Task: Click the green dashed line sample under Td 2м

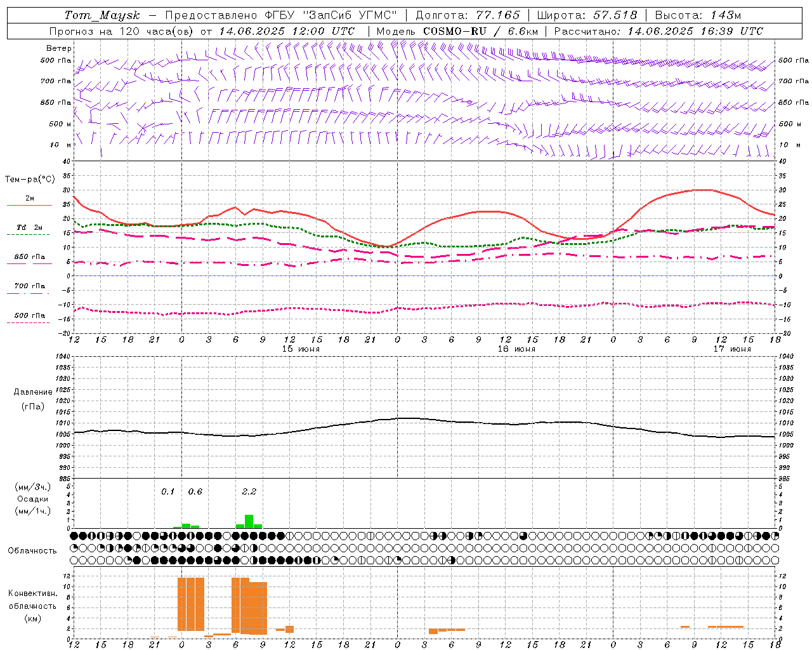Action: coord(29,235)
